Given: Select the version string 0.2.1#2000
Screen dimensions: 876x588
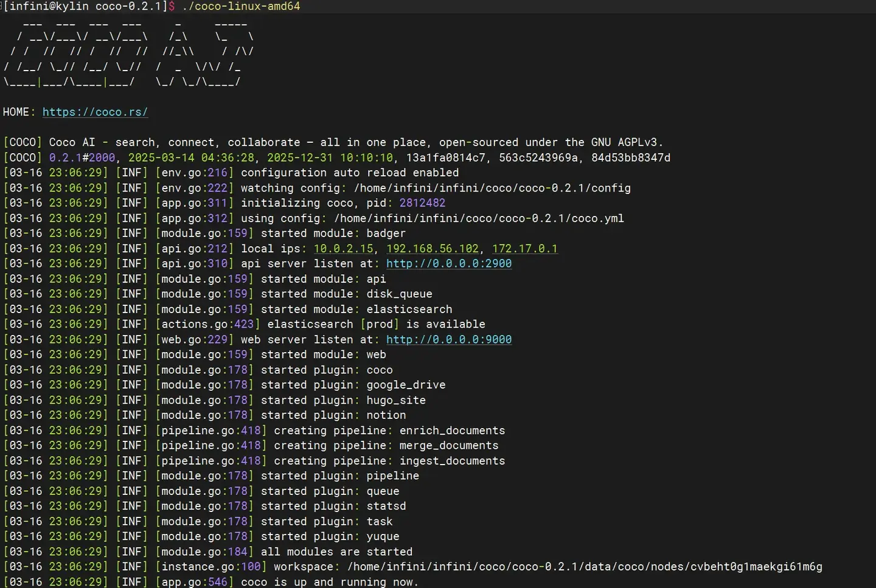Looking at the screenshot, I should (x=82, y=157).
